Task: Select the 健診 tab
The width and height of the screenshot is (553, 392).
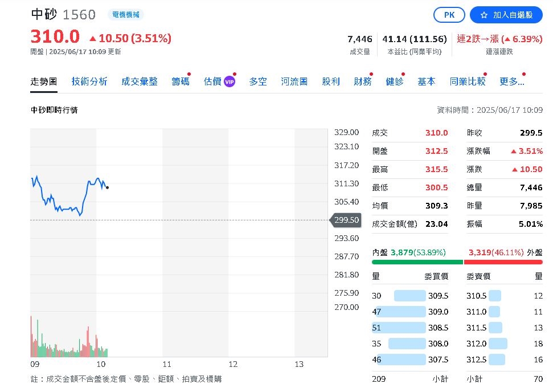Action: [394, 81]
